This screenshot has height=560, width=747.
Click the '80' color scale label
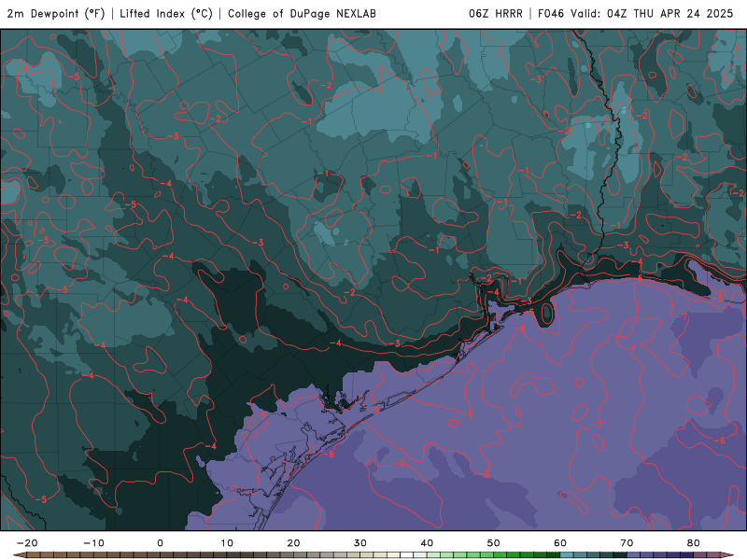[x=694, y=543]
